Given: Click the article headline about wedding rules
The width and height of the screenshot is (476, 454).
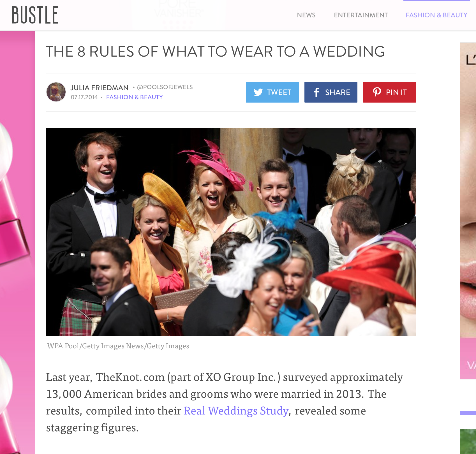Looking at the screenshot, I should point(215,52).
